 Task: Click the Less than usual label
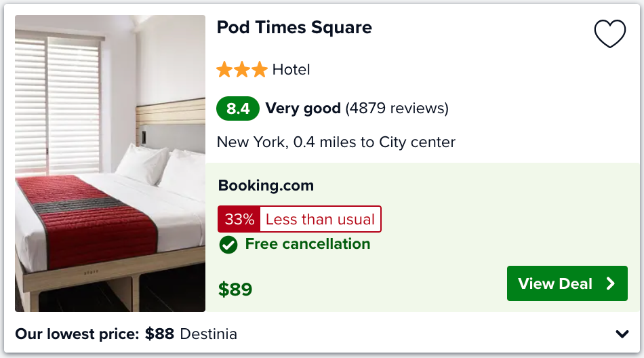click(x=321, y=219)
